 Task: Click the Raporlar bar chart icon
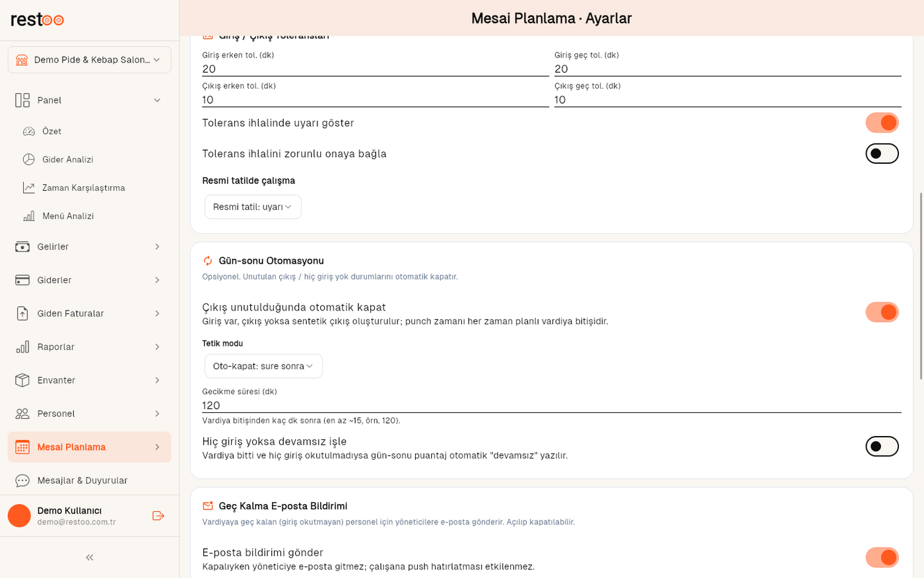tap(22, 347)
